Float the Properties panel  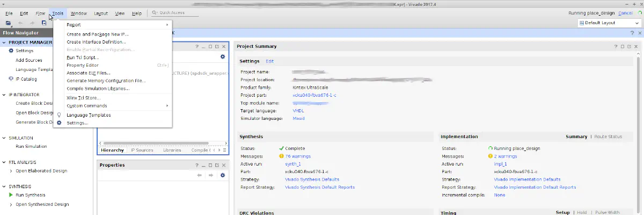[x=217, y=165]
